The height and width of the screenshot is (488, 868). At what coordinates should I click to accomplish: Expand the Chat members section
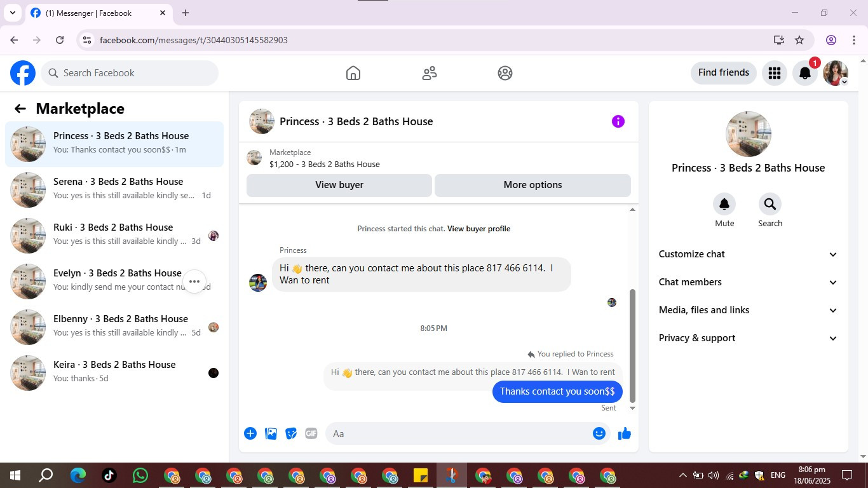(749, 282)
